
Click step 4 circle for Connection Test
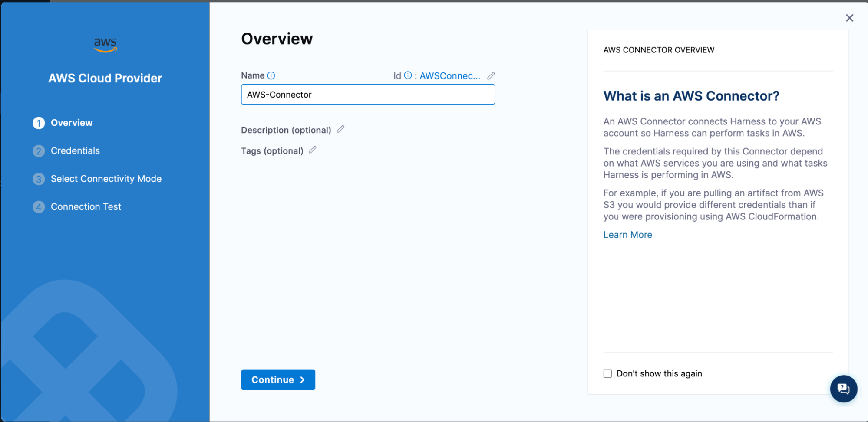pyautogui.click(x=39, y=207)
